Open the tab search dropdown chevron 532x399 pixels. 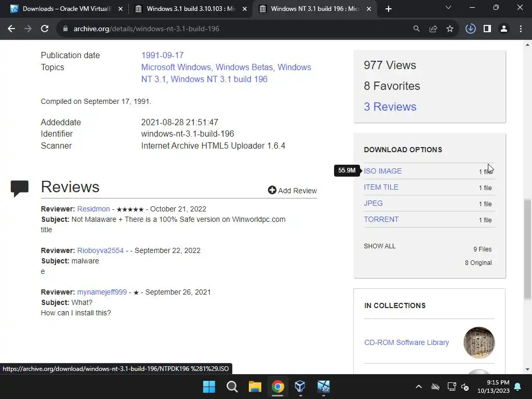click(448, 7)
